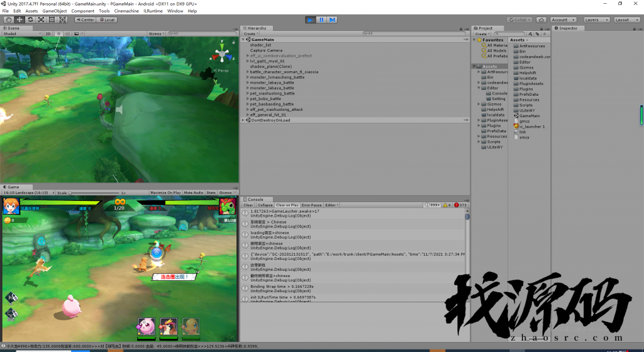Click the Pause button
This screenshot has width=644, height=352.
(321, 20)
